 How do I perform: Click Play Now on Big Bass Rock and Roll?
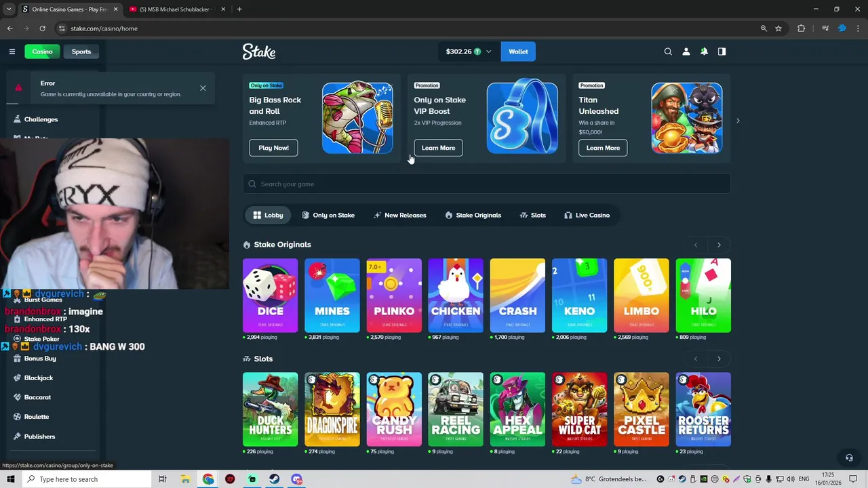click(273, 148)
